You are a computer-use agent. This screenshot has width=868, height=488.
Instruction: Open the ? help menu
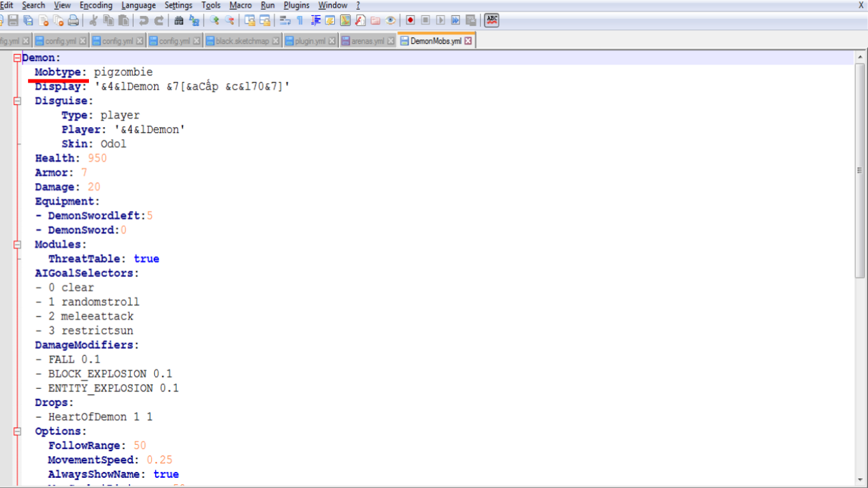358,5
